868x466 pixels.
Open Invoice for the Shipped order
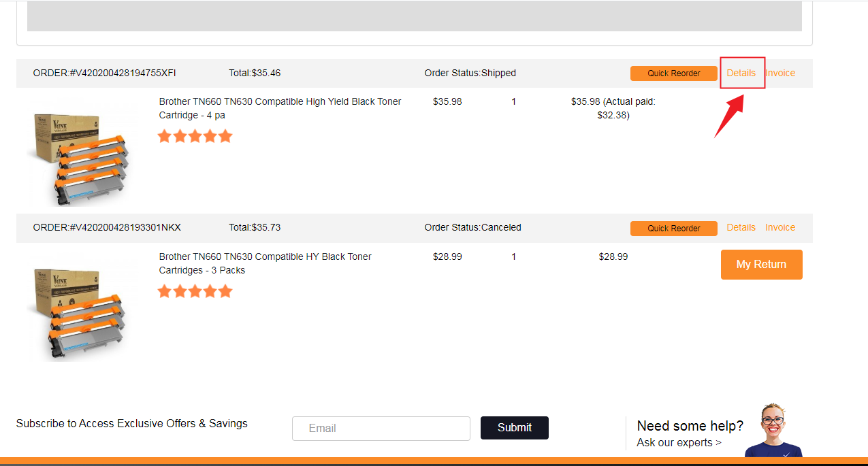click(x=780, y=73)
